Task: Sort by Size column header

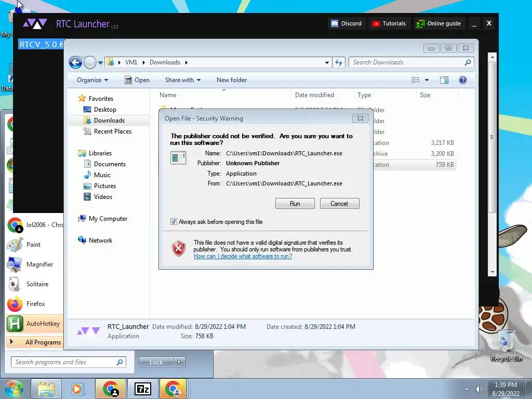Action: (436, 95)
